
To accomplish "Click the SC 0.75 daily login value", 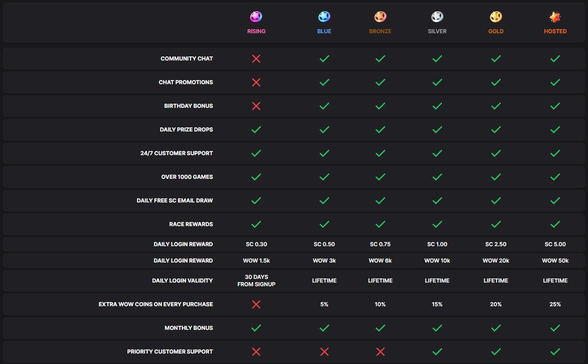I will (x=380, y=244).
